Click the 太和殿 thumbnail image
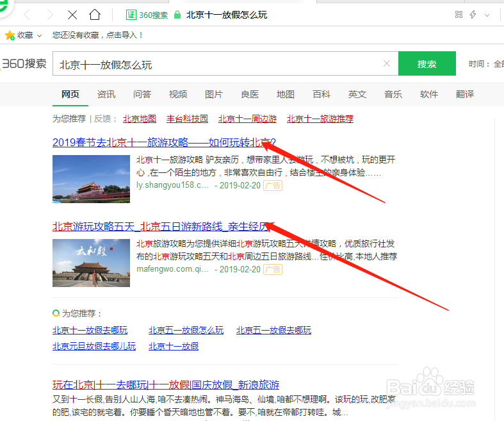The width and height of the screenshot is (504, 421). 92,263
